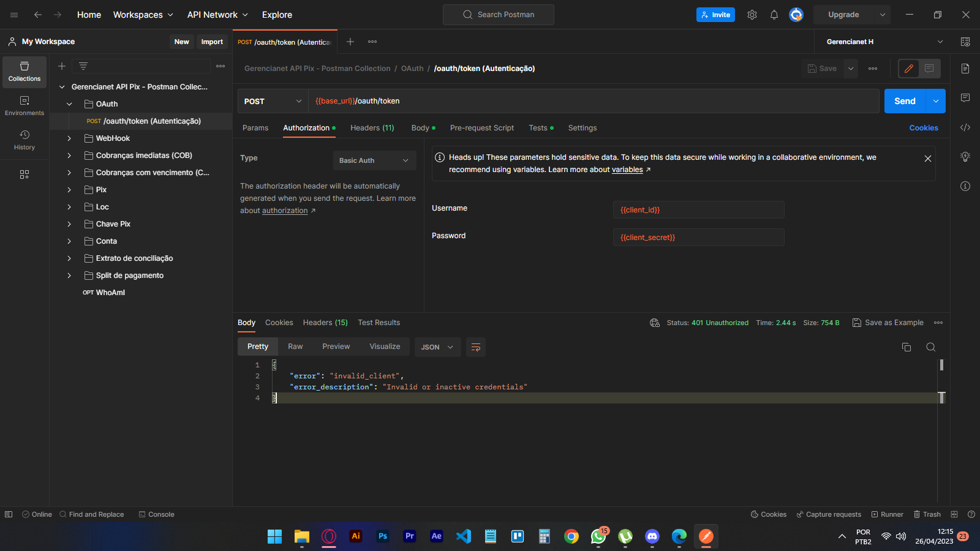Open the JSON response format dropdown
This screenshot has height=551, width=980.
(x=437, y=347)
